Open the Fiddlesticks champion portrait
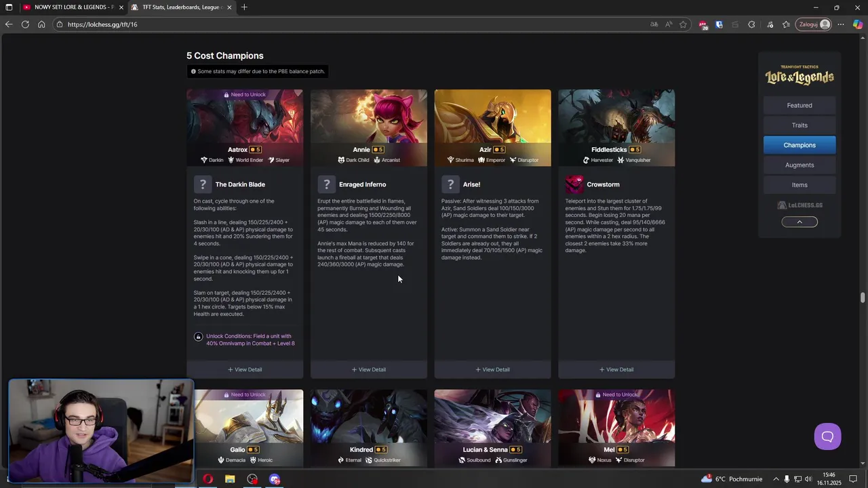The image size is (868, 488). pos(616,117)
